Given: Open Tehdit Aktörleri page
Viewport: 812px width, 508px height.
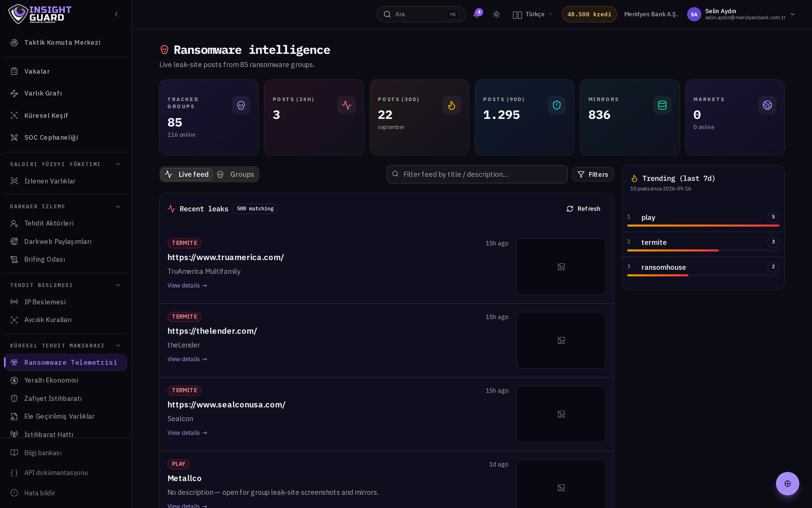Looking at the screenshot, I should coord(65,224).
